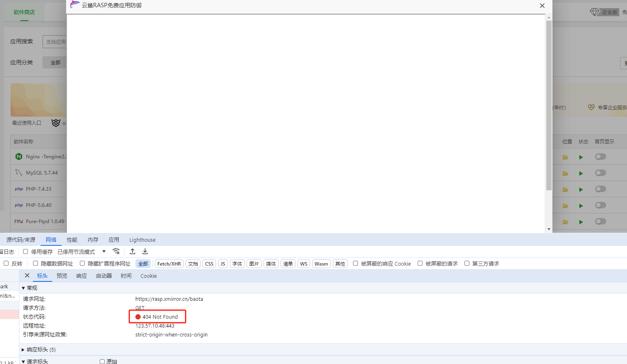Screen dimensions: 627x364
Task: Toggle Nginx home page display switch
Action: (x=601, y=157)
